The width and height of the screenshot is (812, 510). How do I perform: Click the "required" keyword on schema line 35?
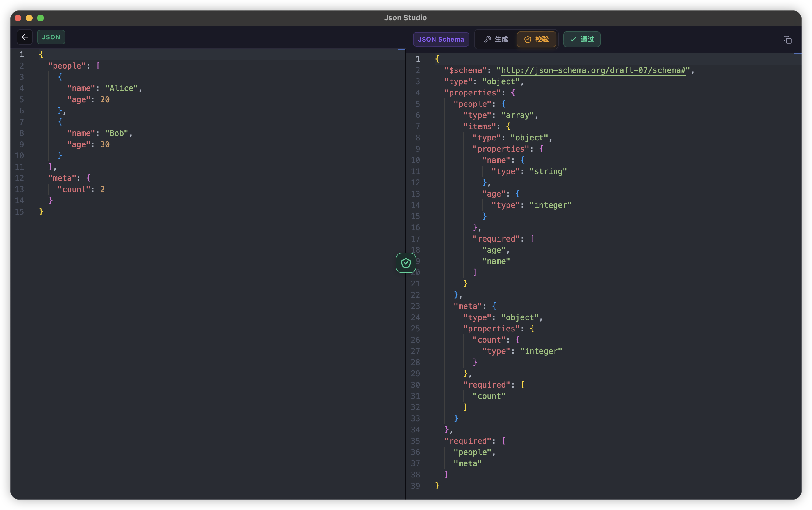[468, 441]
